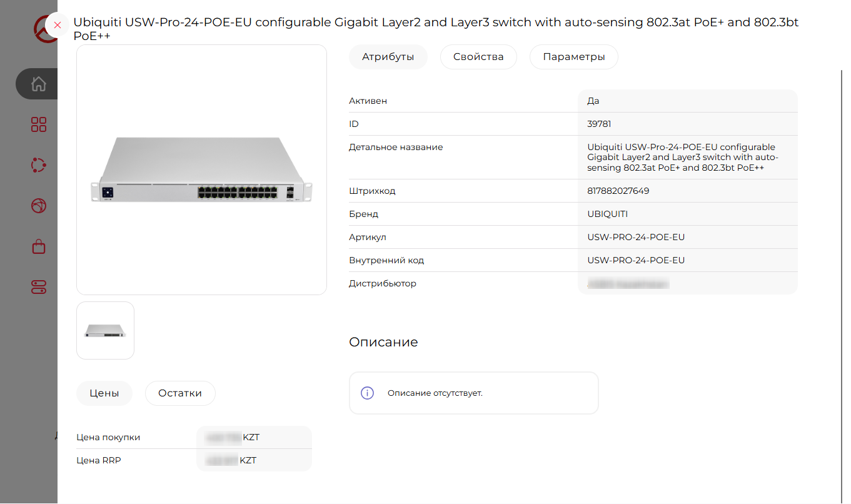Select the Цены tab
Image resolution: width=851 pixels, height=504 pixels.
pyautogui.click(x=104, y=393)
